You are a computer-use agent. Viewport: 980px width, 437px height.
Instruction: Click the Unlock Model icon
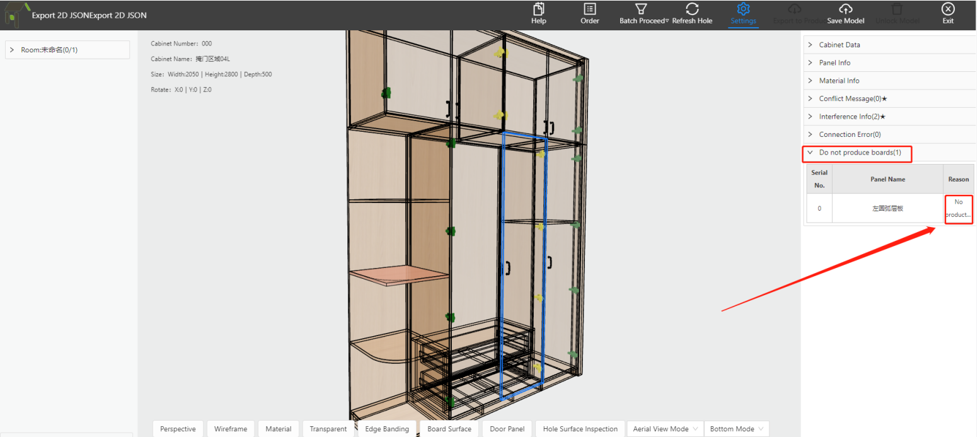(897, 9)
